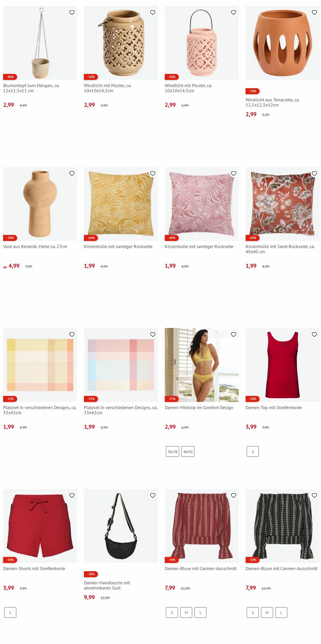Pick size L for Damen-Shorts
This screenshot has height=644, width=321.
pos(10,612)
